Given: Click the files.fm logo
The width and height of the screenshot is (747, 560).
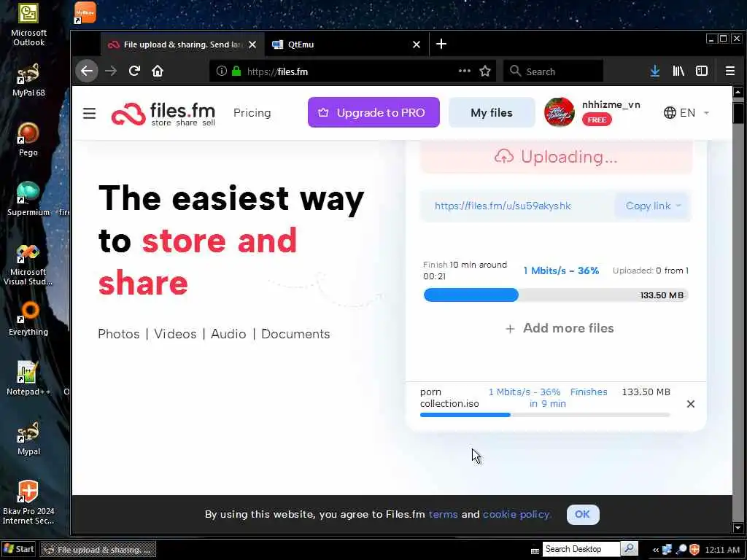Looking at the screenshot, I should 163,114.
